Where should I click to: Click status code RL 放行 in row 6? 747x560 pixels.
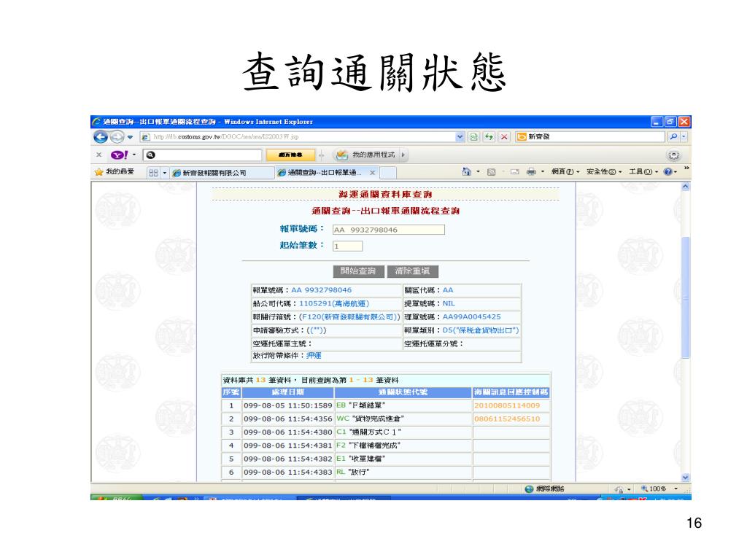pos(353,472)
